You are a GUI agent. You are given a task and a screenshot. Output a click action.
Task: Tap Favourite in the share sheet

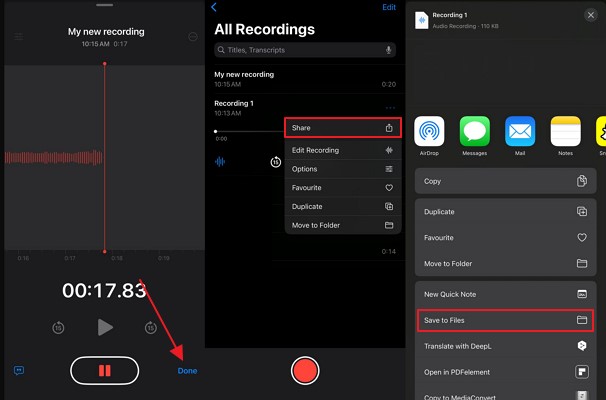point(506,238)
